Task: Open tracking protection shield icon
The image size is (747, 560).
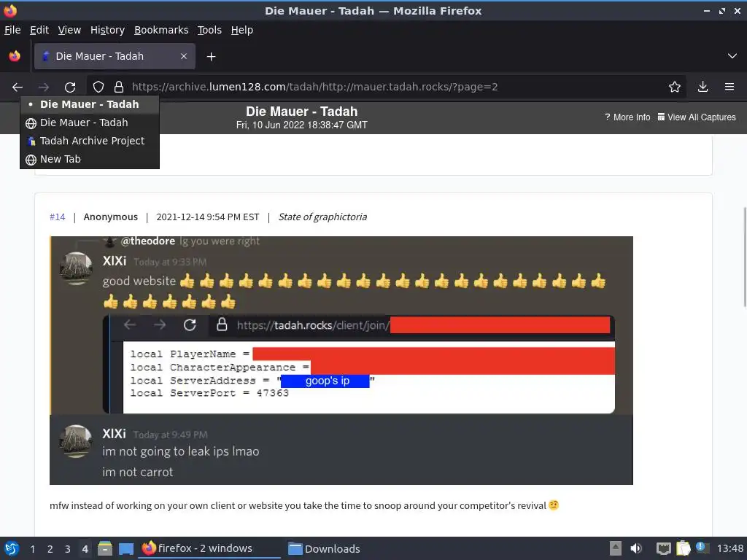Action: (x=98, y=87)
